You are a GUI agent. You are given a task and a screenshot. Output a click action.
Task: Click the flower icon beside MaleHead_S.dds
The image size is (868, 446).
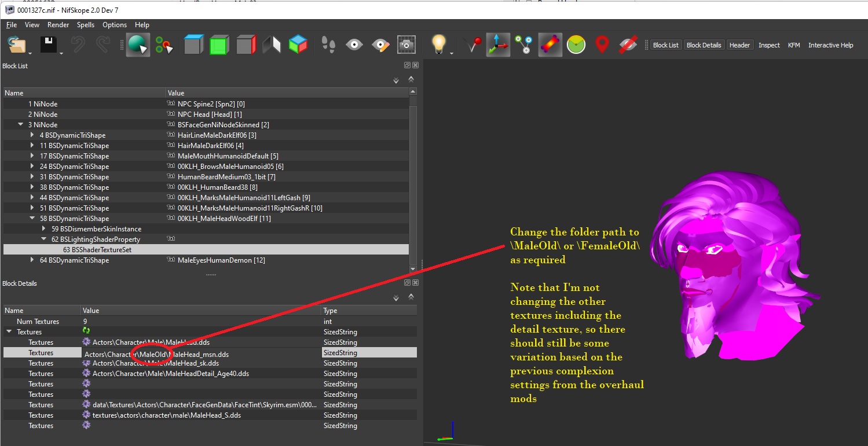point(86,415)
